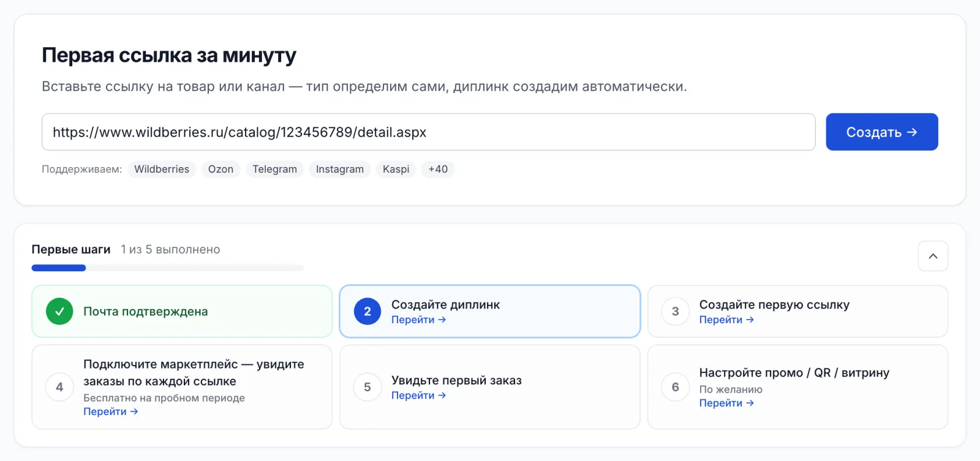Click the Увидьте первый заказ step title
The image size is (980, 461).
457,380
